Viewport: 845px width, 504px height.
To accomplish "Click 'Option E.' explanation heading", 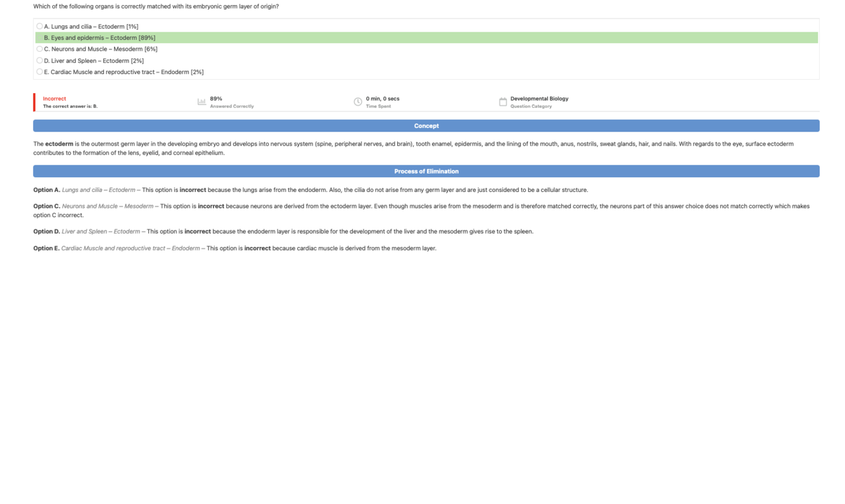I will (x=46, y=248).
